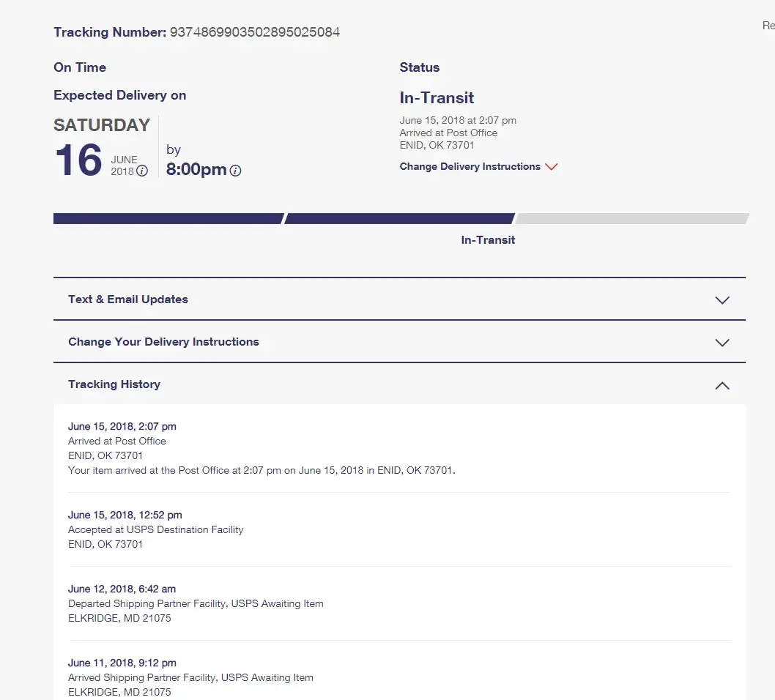Select the Arrived Shipping Partner Facility entry
The width and height of the screenshot is (775, 700).
click(190, 678)
